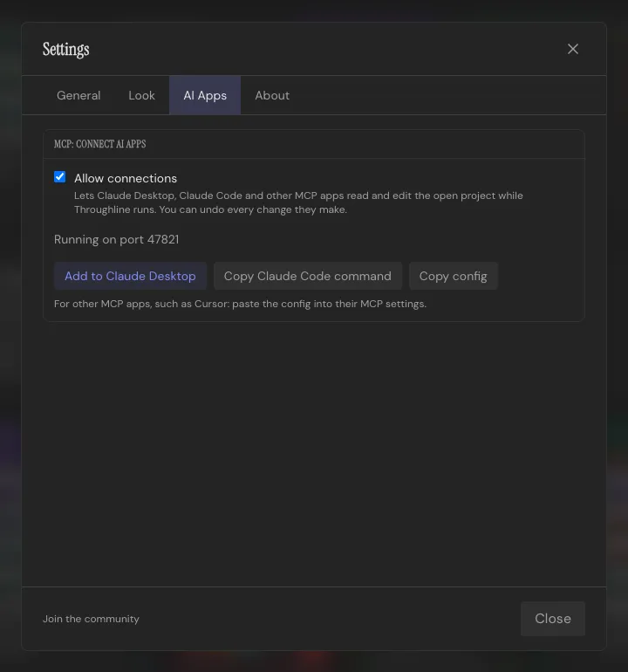Open the Look tab
Viewport: 628px width, 672px height.
pyautogui.click(x=142, y=95)
